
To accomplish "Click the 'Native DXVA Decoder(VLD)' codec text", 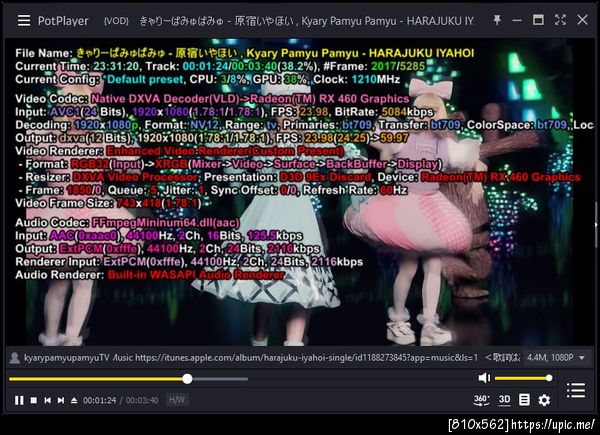I will pos(165,99).
